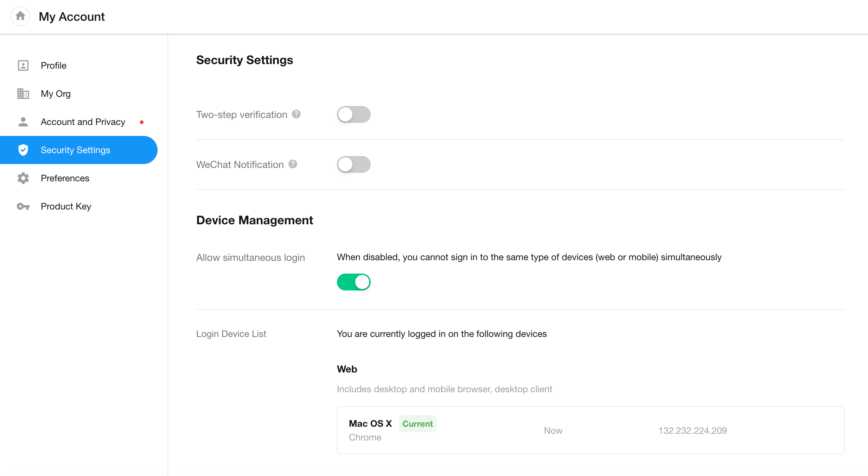The width and height of the screenshot is (868, 476).
Task: Open the Profile menu item
Action: pos(53,65)
